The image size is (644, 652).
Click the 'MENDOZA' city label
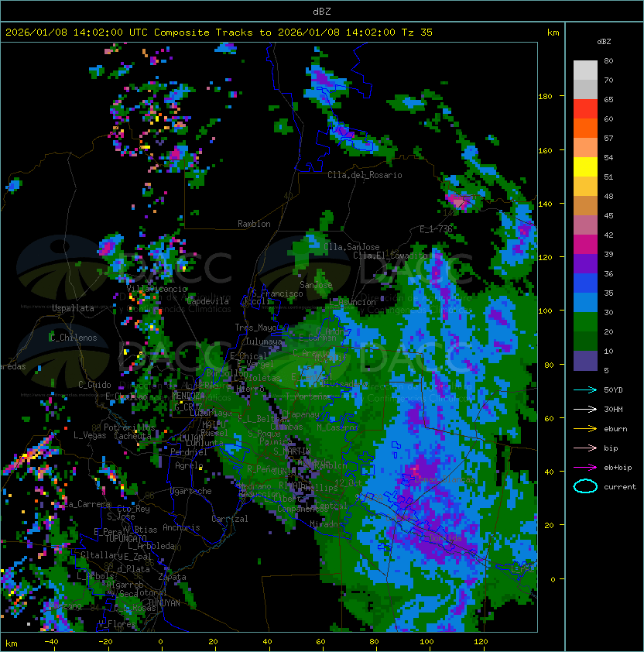pyautogui.click(x=187, y=395)
